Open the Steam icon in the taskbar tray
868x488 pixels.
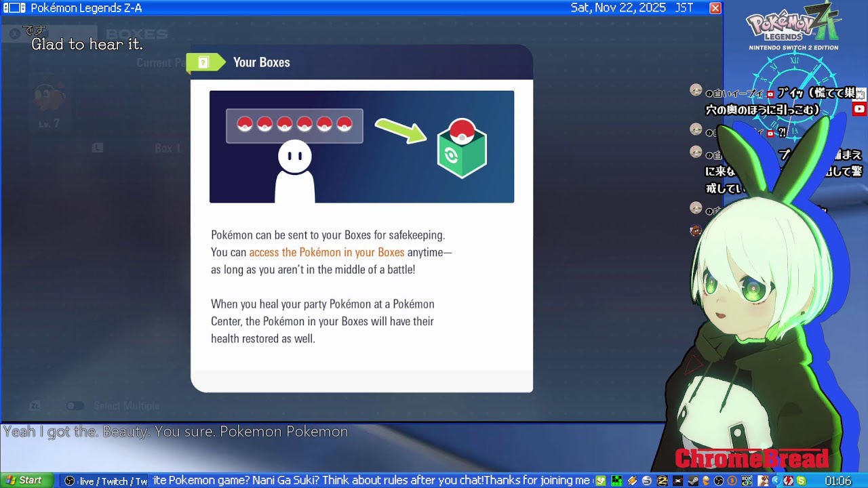pyautogui.click(x=693, y=481)
